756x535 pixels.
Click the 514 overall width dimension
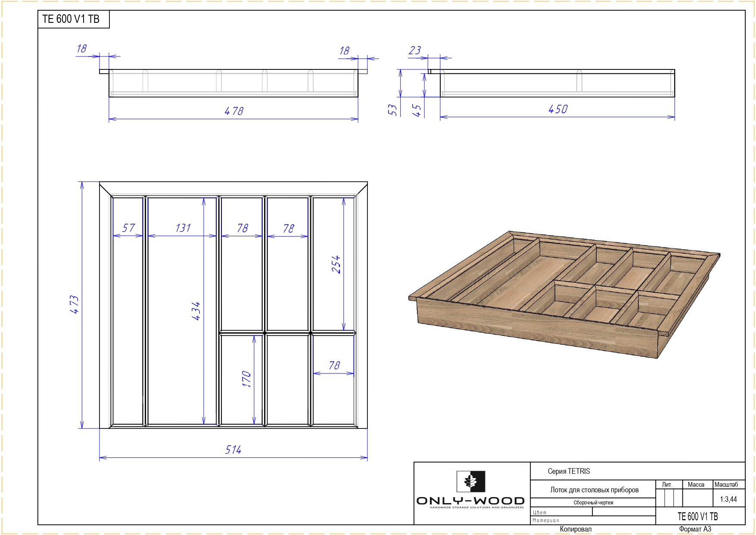(x=233, y=450)
